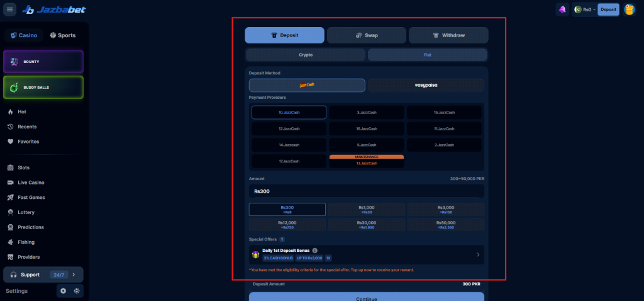
Task: Switch to the Casino tab
Action: point(24,35)
